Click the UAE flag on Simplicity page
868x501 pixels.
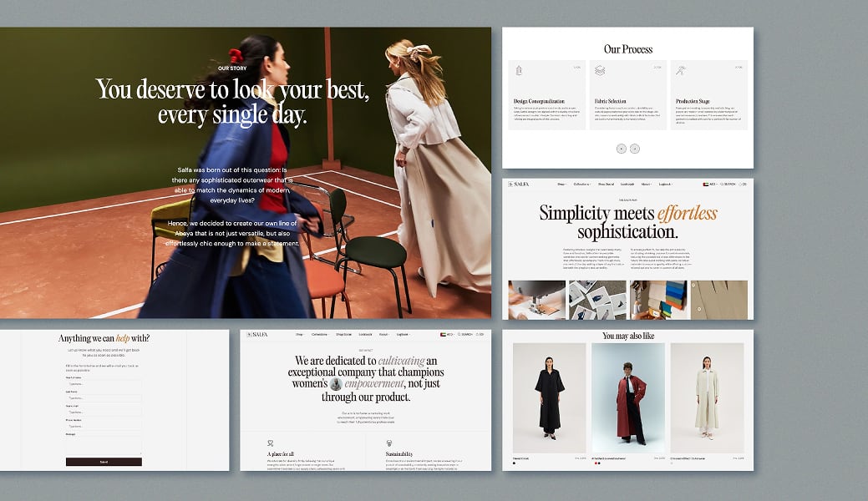pyautogui.click(x=706, y=185)
